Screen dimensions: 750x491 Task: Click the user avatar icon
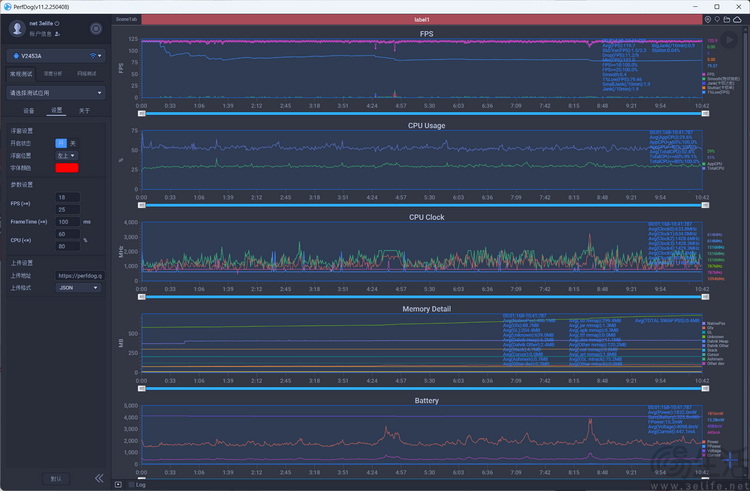tap(17, 29)
